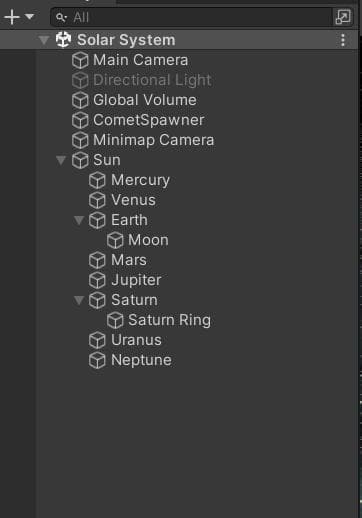
Task: Collapse the Sun object foldout arrow
Action: point(61,160)
